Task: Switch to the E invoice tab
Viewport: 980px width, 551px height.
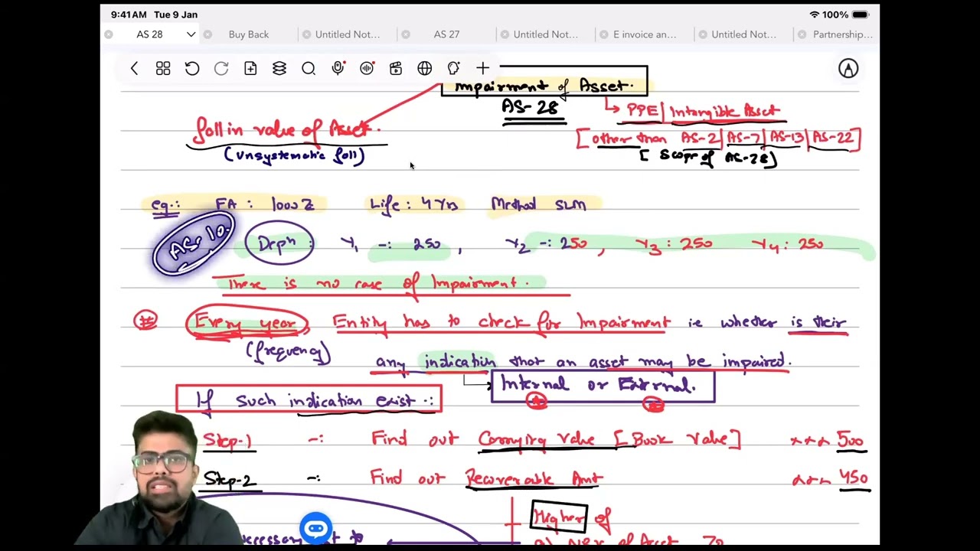Action: (645, 34)
